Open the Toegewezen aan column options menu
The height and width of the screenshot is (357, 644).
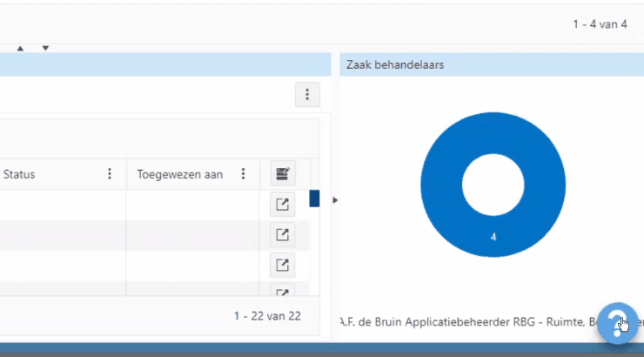[244, 174]
